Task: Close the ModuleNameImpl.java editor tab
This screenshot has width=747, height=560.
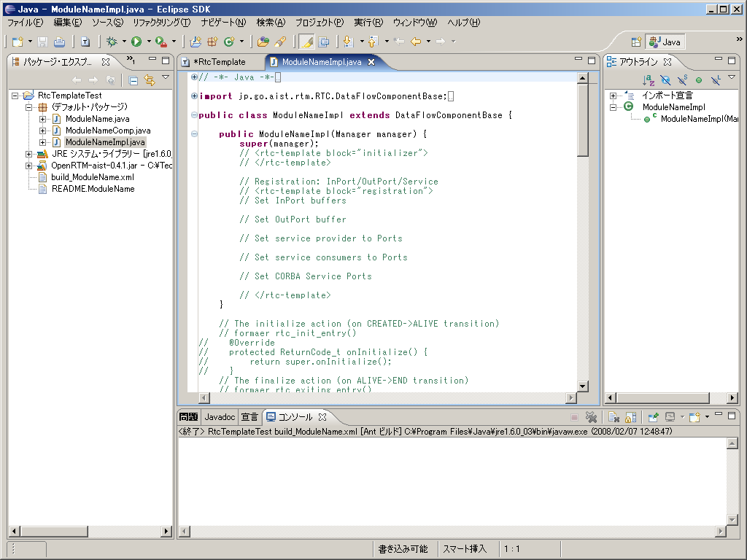Action: (371, 62)
